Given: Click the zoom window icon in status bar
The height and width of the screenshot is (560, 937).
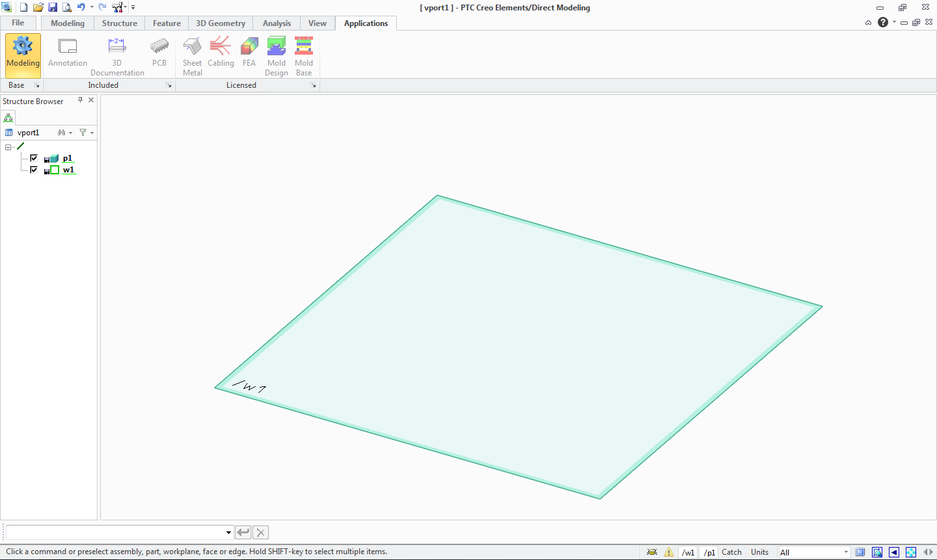Looking at the screenshot, I should (x=877, y=552).
